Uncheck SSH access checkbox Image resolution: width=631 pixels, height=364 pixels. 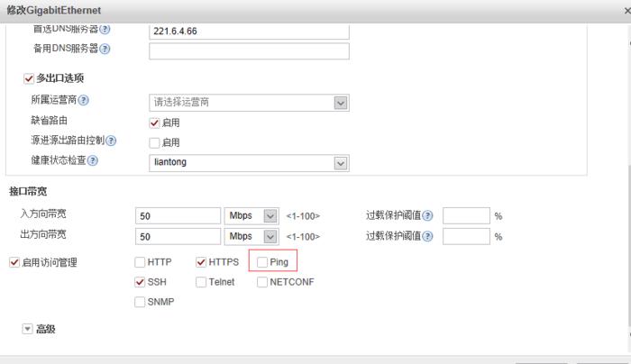point(140,282)
